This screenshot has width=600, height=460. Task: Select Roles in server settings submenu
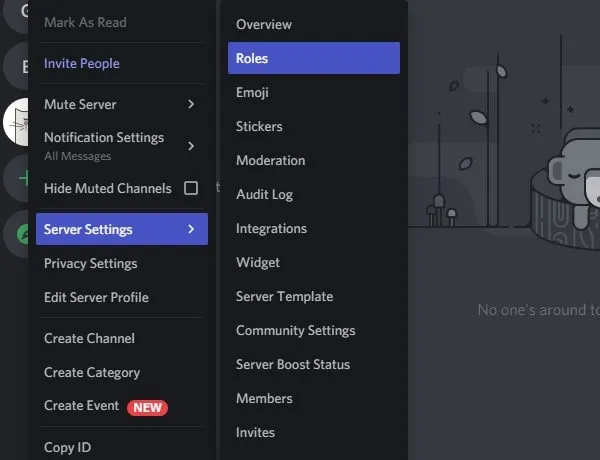tap(314, 58)
